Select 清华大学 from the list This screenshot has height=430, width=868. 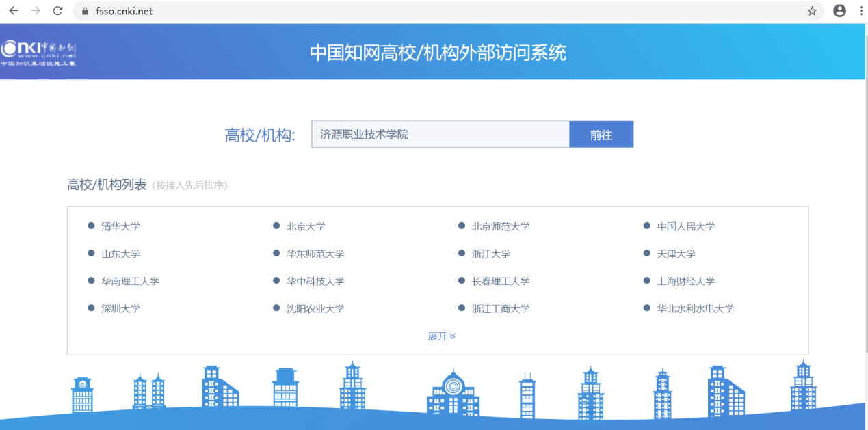point(120,226)
